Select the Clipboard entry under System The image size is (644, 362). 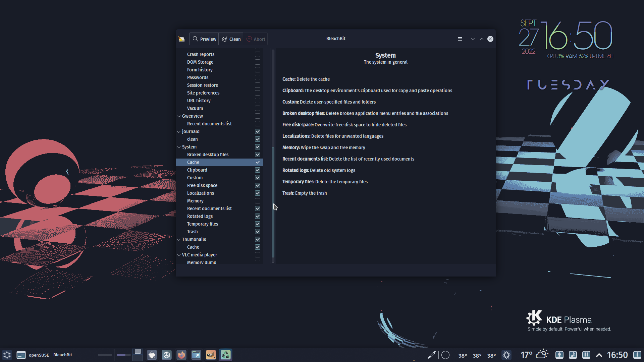[220, 170]
